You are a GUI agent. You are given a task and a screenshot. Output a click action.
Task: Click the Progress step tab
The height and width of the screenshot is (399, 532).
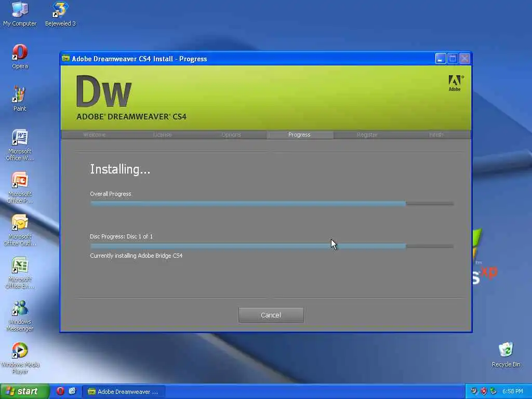pos(299,135)
